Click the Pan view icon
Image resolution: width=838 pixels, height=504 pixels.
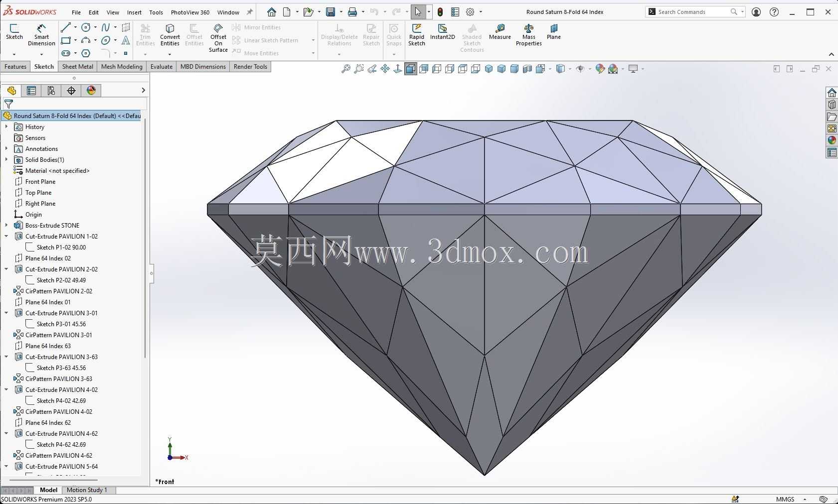point(385,69)
